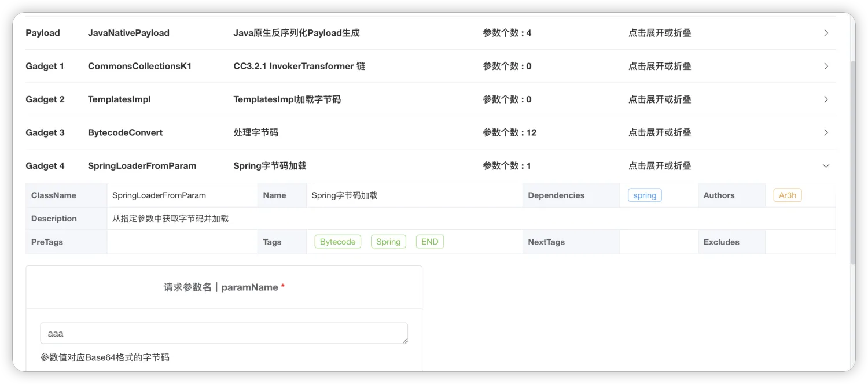Click the JavaNativePayload class name
This screenshot has height=384, width=868.
click(x=128, y=33)
